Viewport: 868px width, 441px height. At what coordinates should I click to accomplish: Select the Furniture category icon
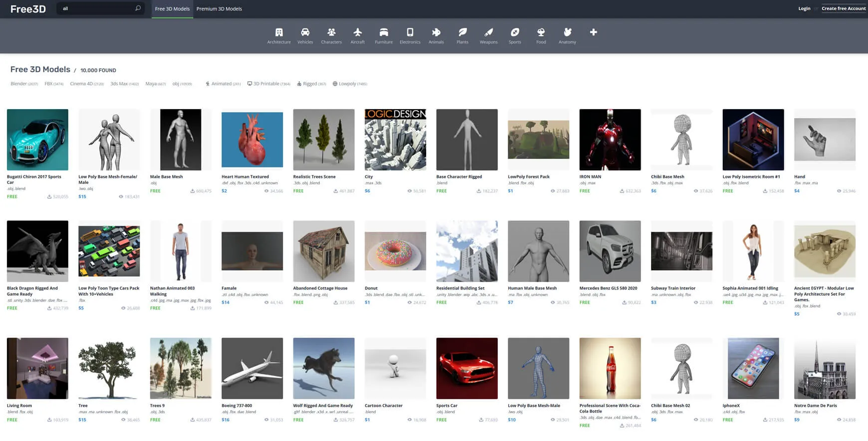(x=384, y=33)
